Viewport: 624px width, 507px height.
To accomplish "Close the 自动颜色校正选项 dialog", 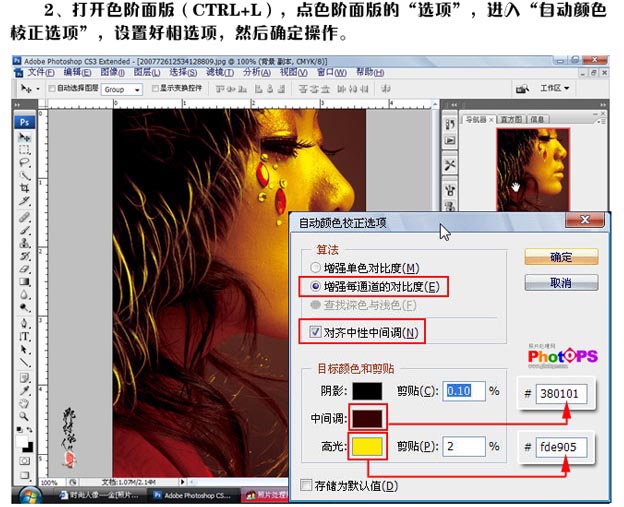I will pos(585,220).
